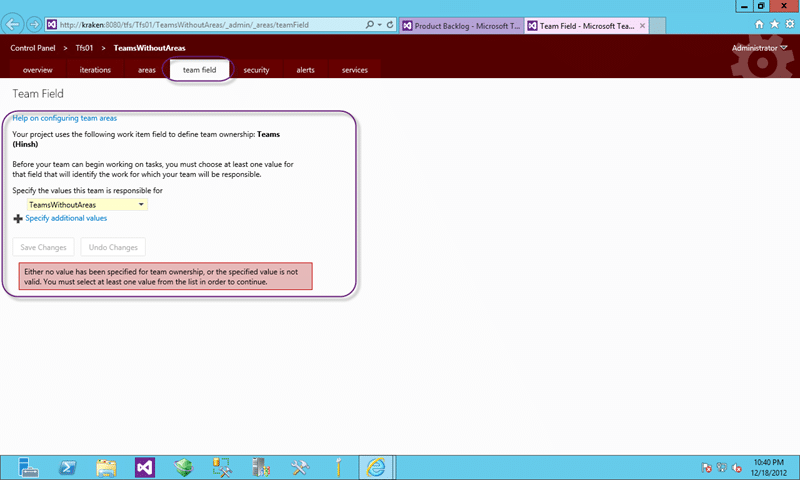Click the taskbar clock showing 10:40 PM
The image size is (800, 480).
click(768, 467)
